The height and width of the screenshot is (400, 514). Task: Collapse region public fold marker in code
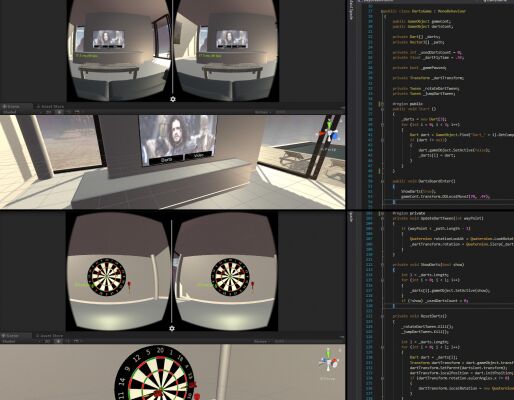[x=382, y=104]
